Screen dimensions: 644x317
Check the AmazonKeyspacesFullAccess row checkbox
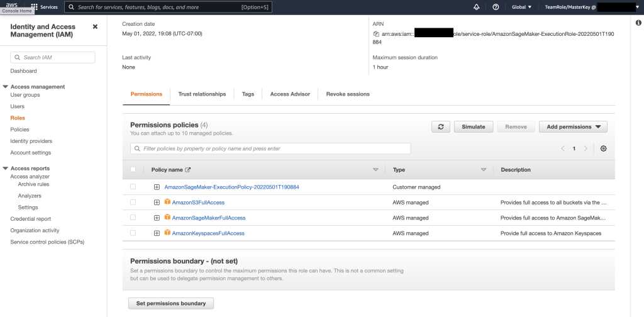pyautogui.click(x=133, y=233)
